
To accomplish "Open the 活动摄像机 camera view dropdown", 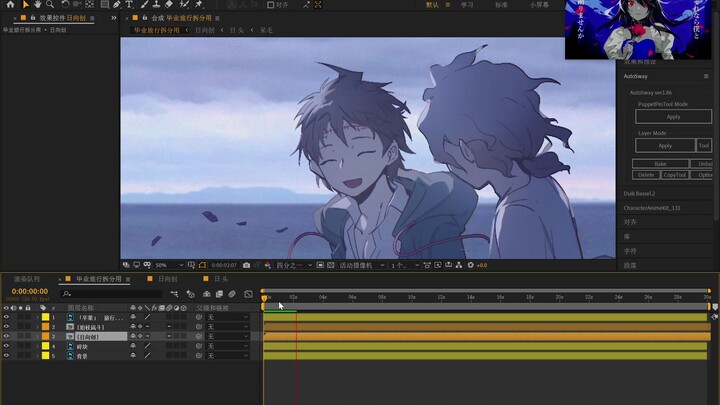I will pos(362,265).
